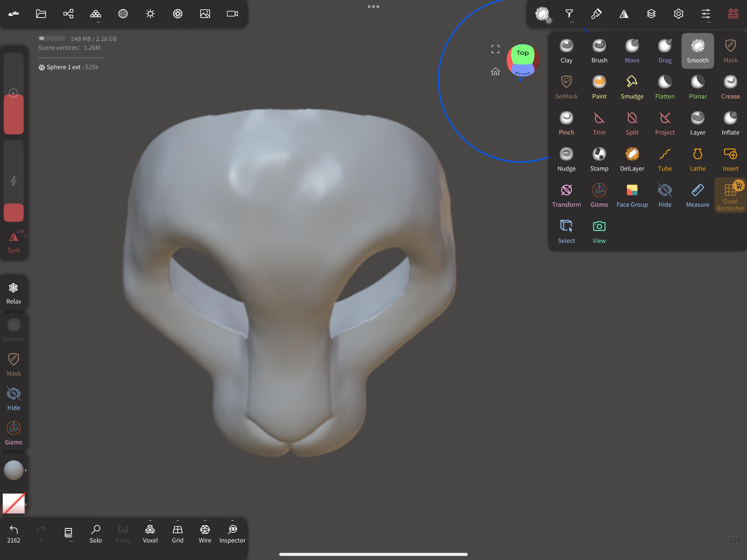
Task: Enable Solo mode
Action: [x=96, y=534]
